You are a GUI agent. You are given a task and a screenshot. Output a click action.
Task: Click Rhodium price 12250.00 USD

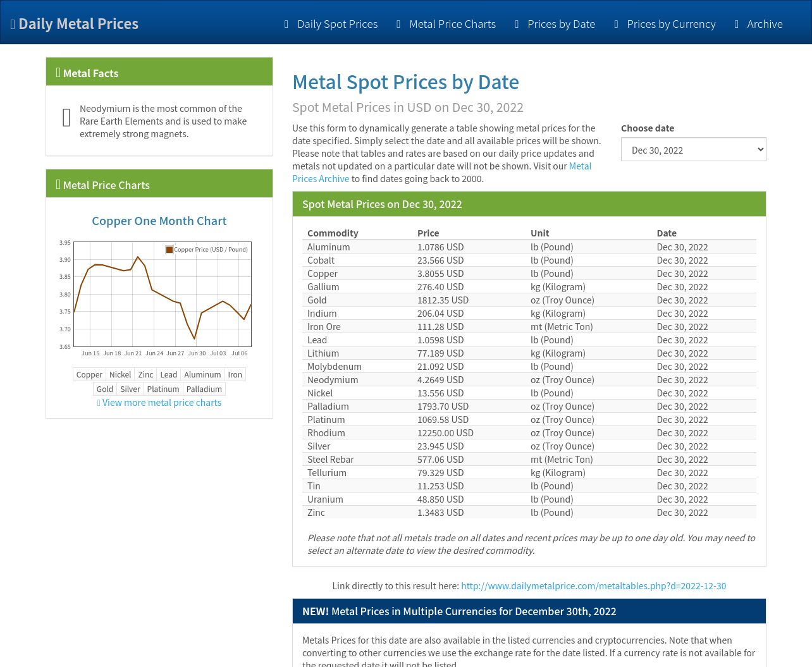pyautogui.click(x=445, y=432)
